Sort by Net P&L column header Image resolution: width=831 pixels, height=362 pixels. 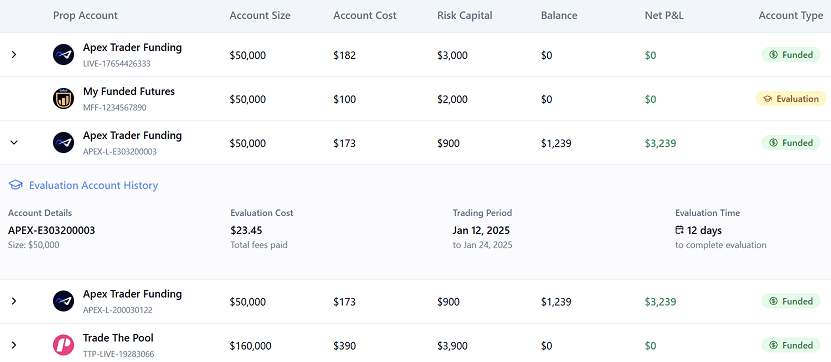[x=664, y=16]
